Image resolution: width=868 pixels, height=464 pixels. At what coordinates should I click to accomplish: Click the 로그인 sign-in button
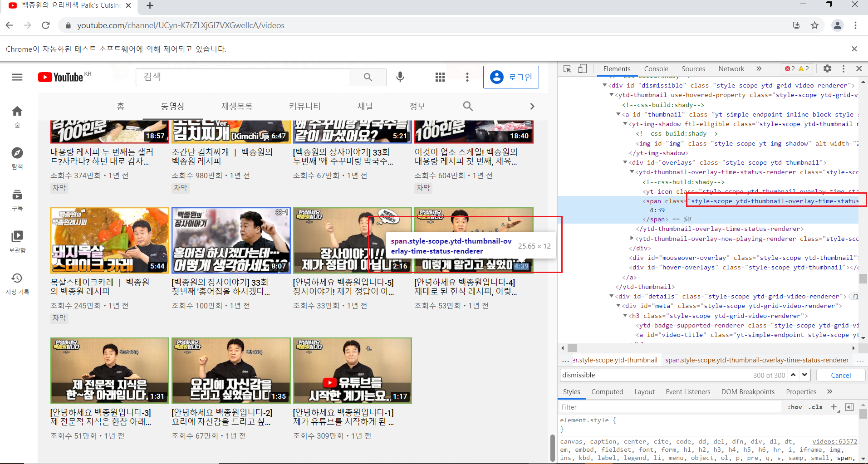(x=511, y=77)
